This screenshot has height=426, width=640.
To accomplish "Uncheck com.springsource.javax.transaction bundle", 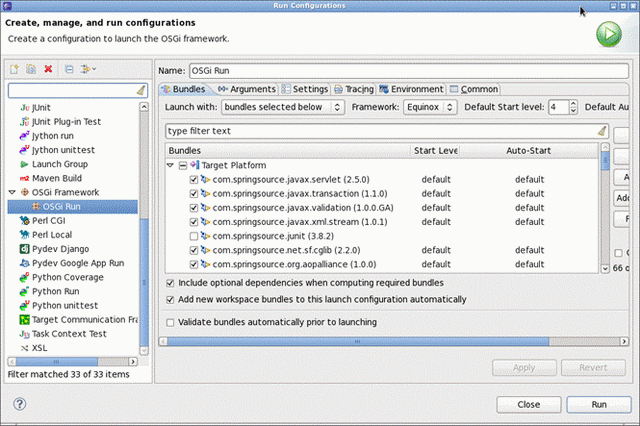I will [194, 194].
